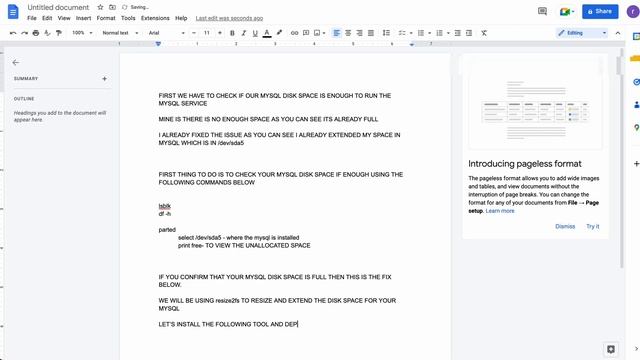Expand the image insert options arrow
The height and width of the screenshot is (360, 640).
coord(324,33)
